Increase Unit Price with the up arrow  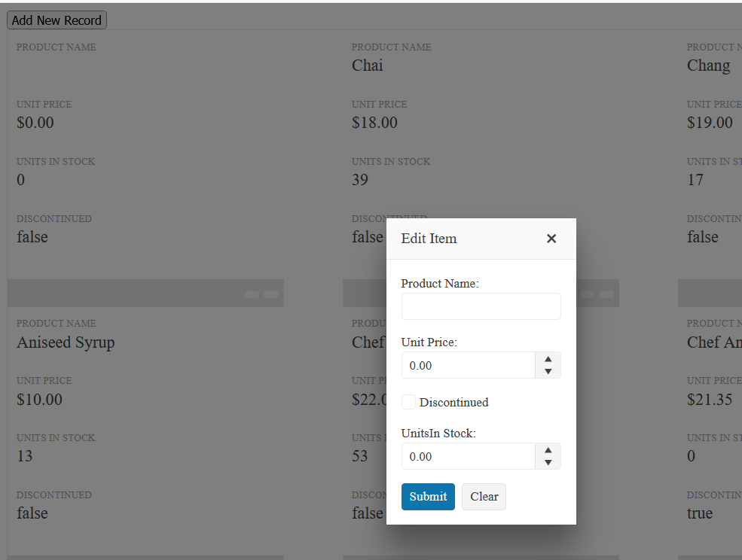pyautogui.click(x=548, y=360)
